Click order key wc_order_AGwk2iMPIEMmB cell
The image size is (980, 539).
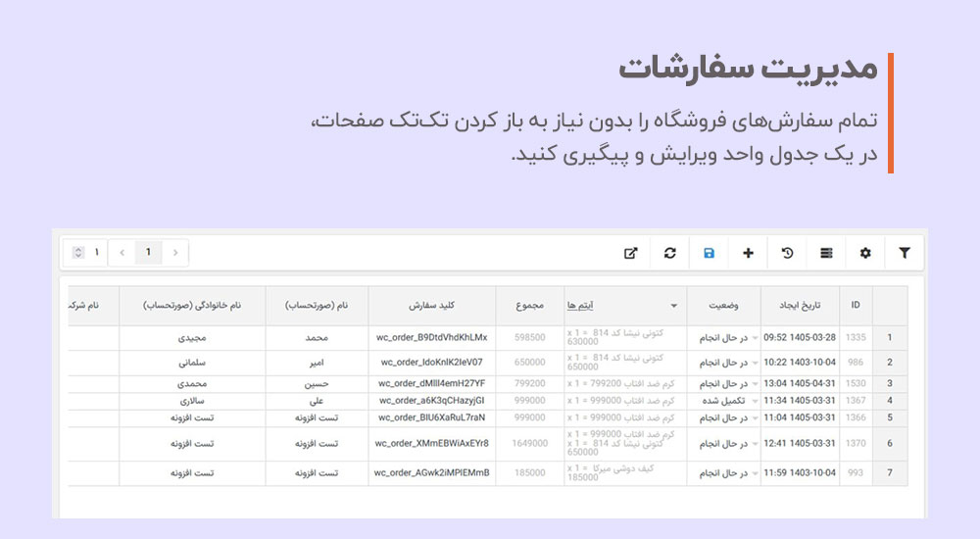pos(432,473)
